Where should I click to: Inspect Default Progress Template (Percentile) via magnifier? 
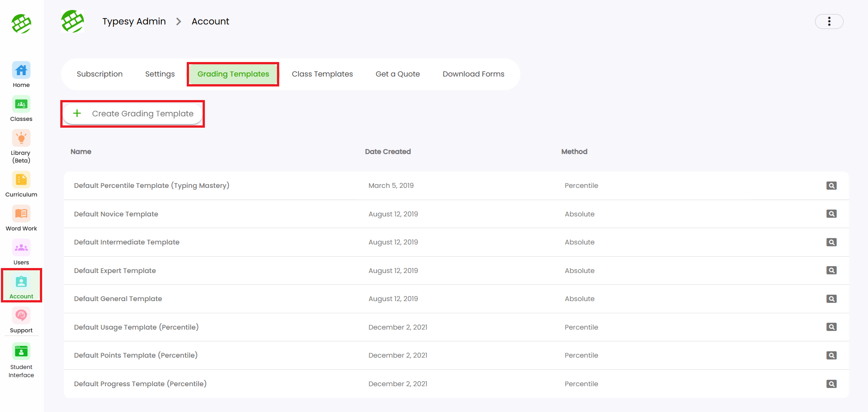click(x=831, y=384)
